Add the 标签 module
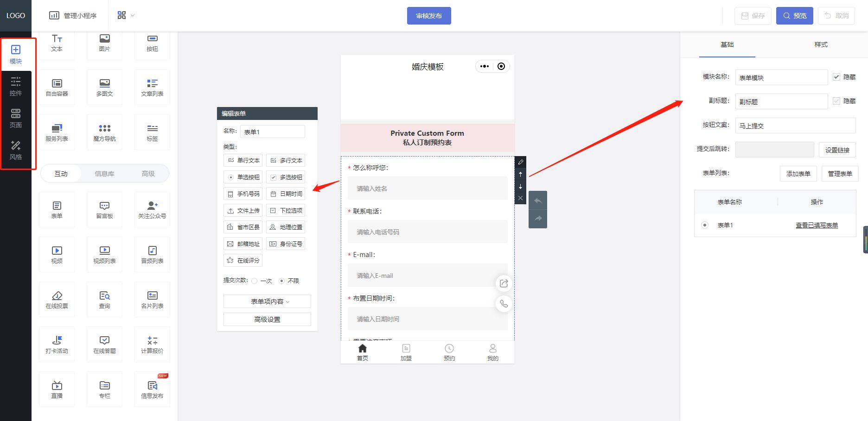Image resolution: width=868 pixels, height=421 pixels. (152, 132)
